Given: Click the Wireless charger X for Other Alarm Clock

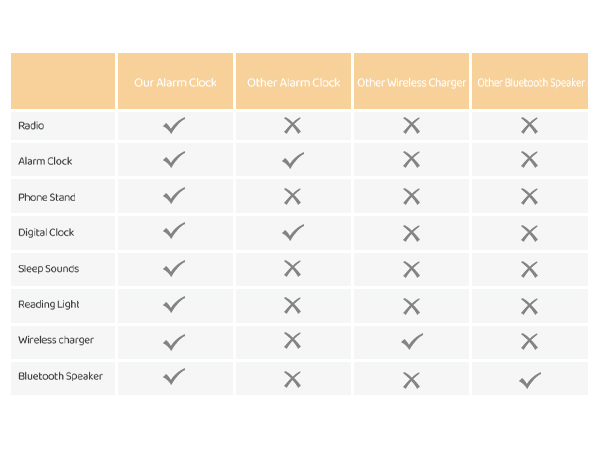Looking at the screenshot, I should coord(292,341).
